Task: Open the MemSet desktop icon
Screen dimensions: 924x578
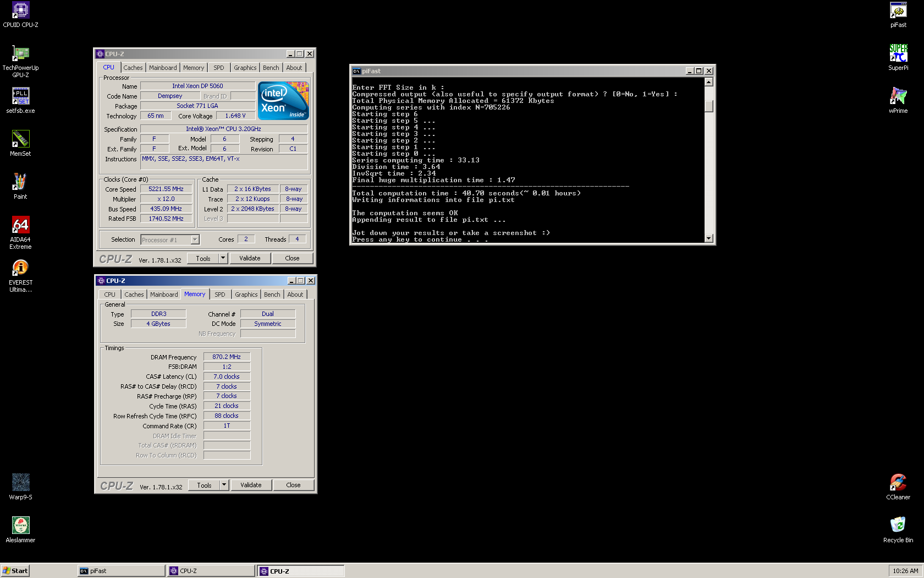Action: (20, 144)
